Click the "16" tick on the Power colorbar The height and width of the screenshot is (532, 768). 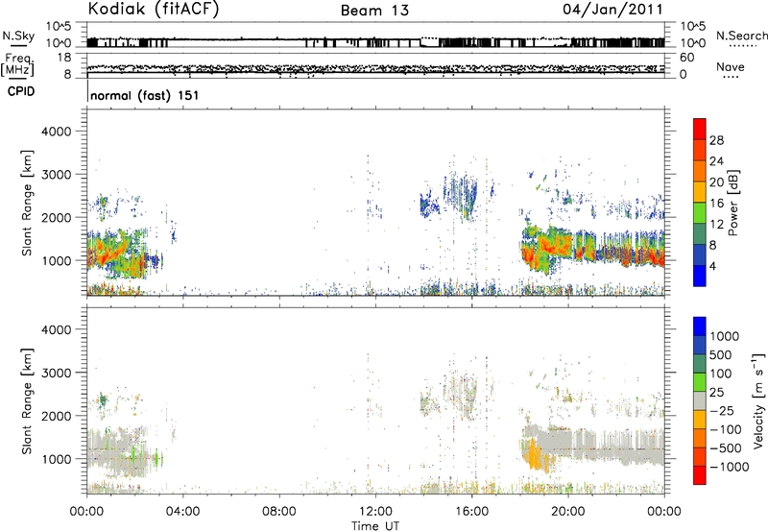(x=716, y=204)
